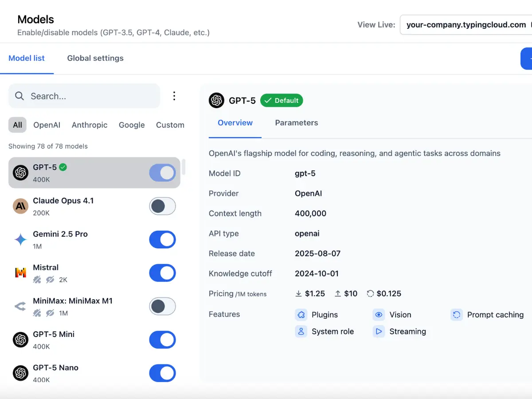
Task: Click the release date "2025-08-07"
Action: tap(317, 254)
